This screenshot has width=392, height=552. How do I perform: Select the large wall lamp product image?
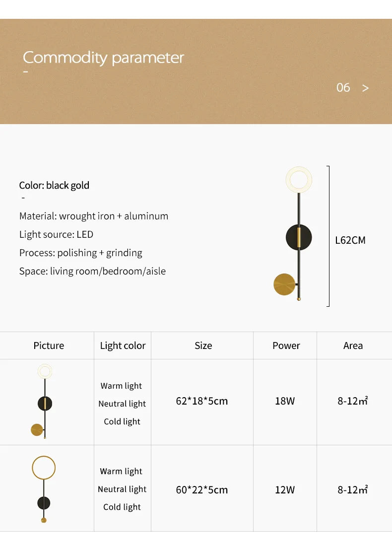click(x=293, y=233)
